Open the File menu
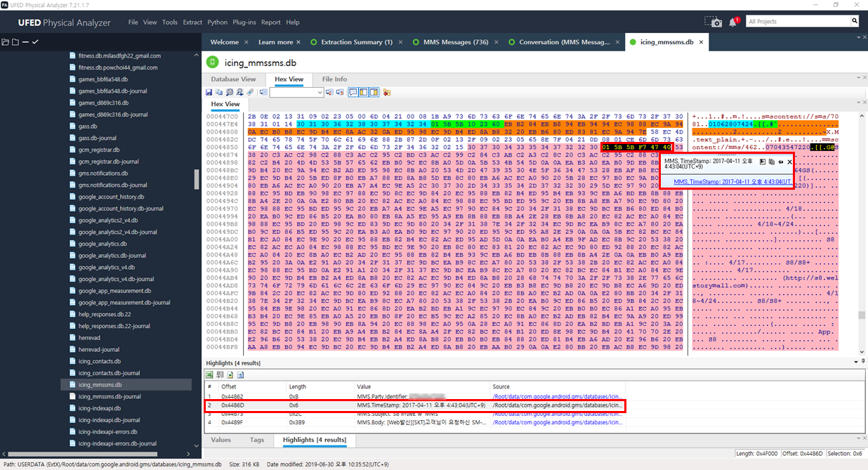The height and width of the screenshot is (470, 868). pos(133,22)
